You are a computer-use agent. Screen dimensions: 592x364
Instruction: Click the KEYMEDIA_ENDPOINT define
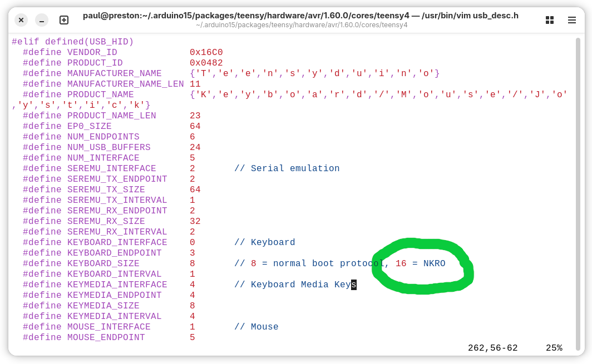(92, 295)
